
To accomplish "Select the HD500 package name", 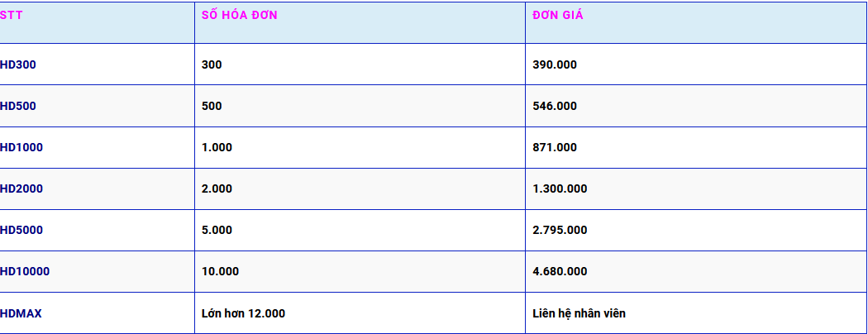I will click(x=17, y=106).
